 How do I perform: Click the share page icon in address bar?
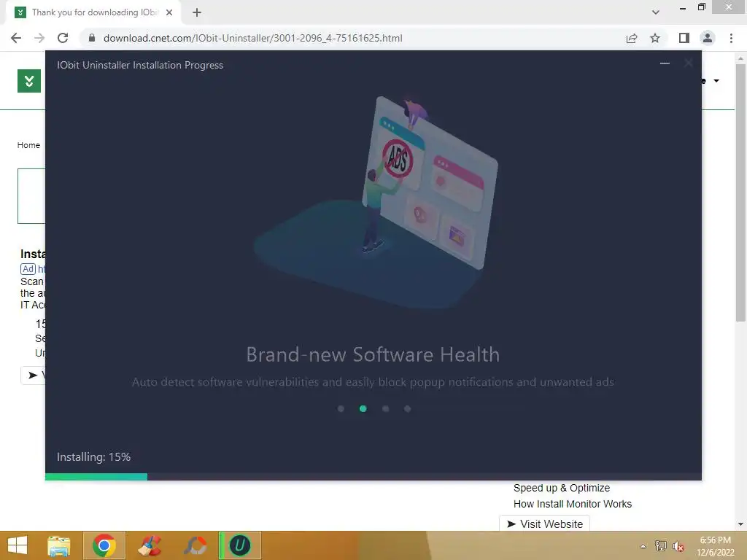tap(632, 38)
